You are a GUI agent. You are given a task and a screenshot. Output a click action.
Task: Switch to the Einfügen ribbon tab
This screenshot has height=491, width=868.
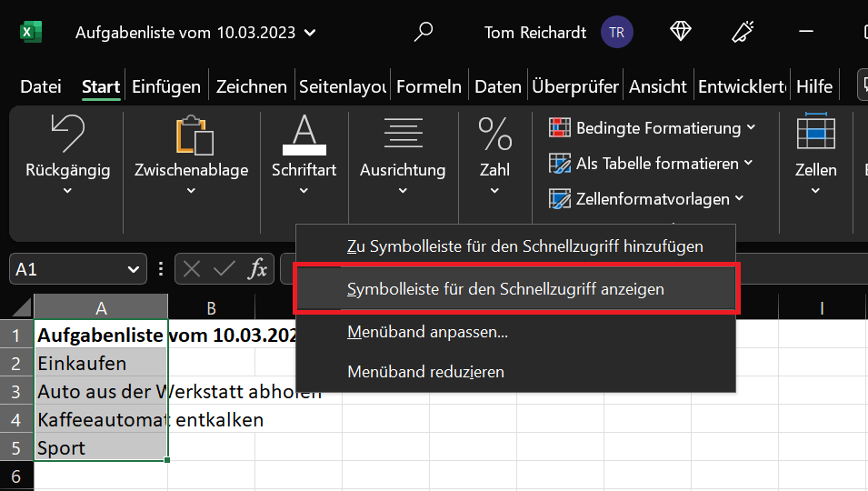(166, 86)
